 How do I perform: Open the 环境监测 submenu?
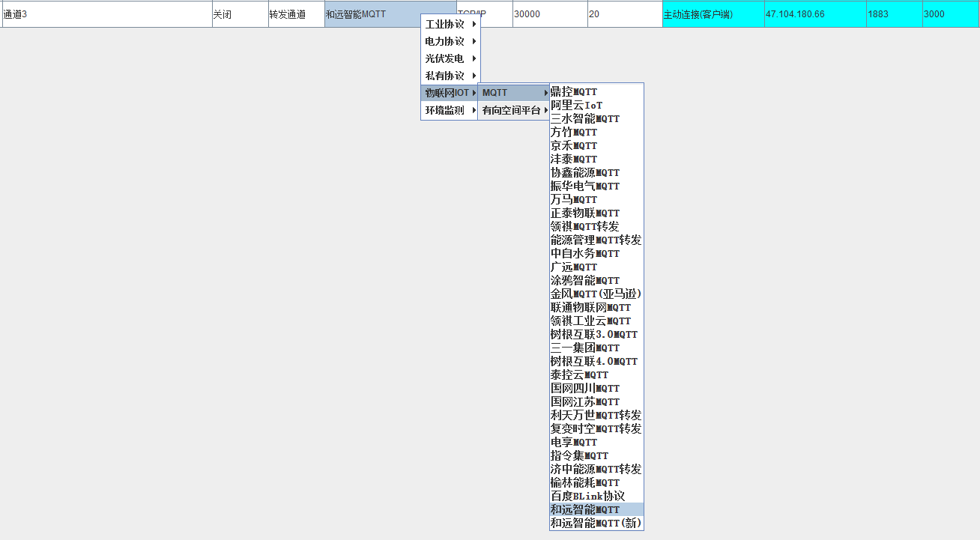tap(450, 110)
